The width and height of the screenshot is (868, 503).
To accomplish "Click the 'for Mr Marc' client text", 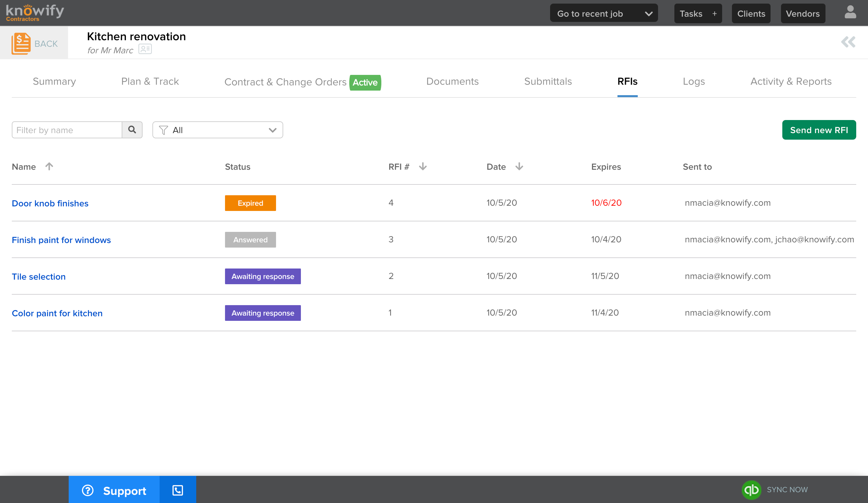I will 110,50.
